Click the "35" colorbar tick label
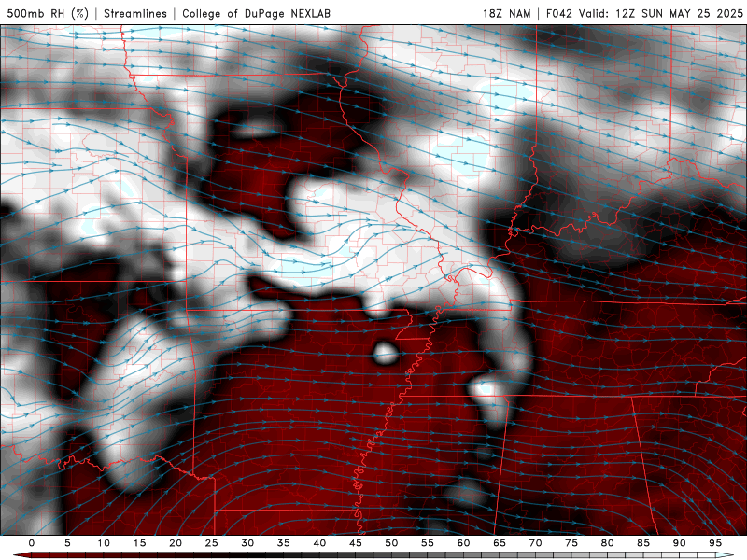 tap(284, 543)
